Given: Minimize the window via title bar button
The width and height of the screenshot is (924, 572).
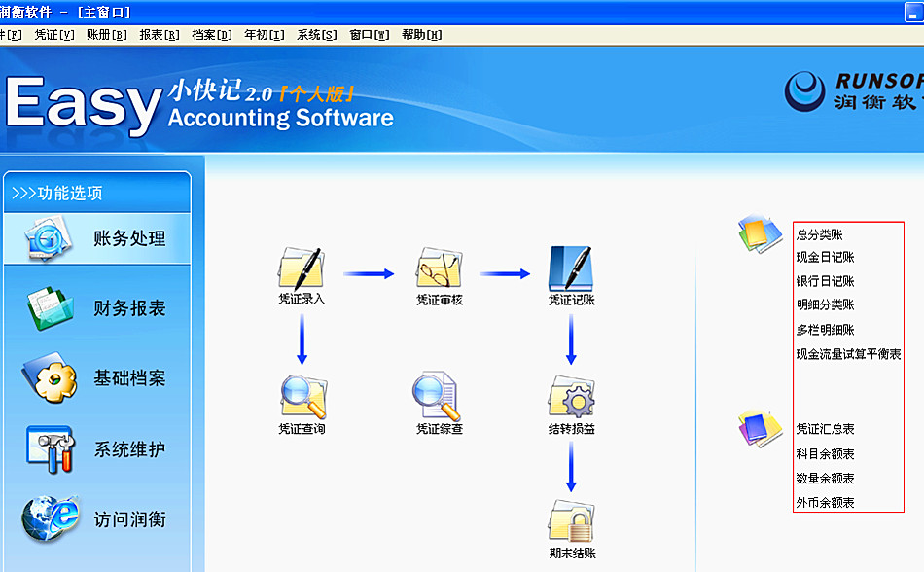Looking at the screenshot, I should pyautogui.click(x=914, y=12).
